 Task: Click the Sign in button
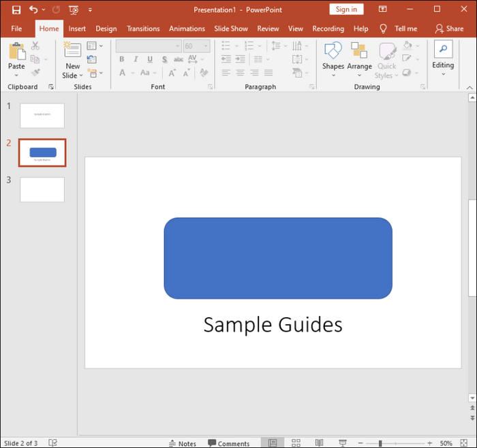click(x=346, y=9)
